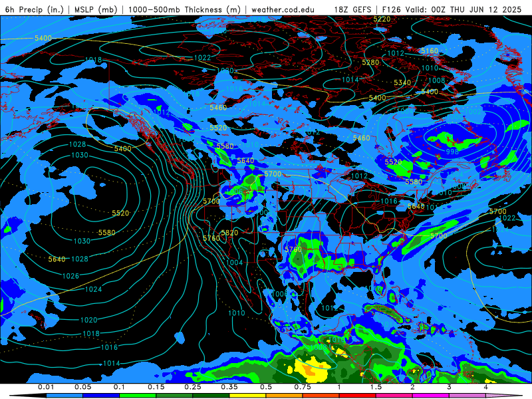The width and height of the screenshot is (532, 399).
Task: Click the weather.cod.edu source text
Action: click(283, 9)
